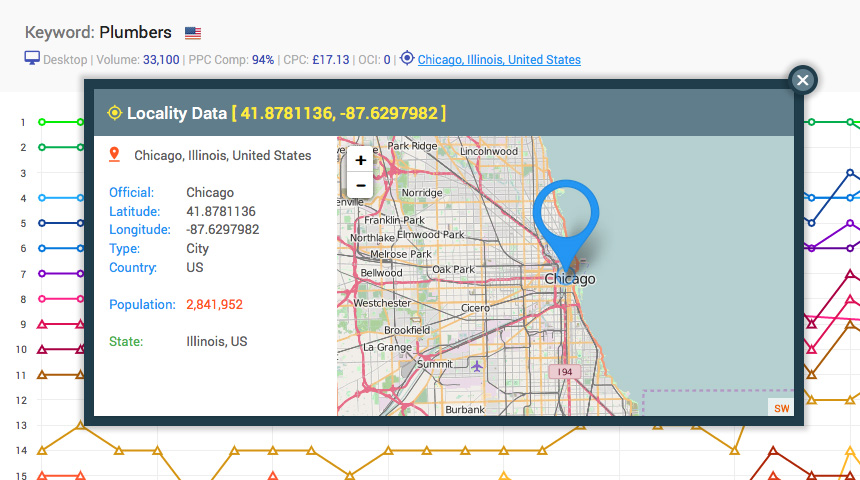
Task: Click the yellow coordinates in popup header
Action: (339, 113)
